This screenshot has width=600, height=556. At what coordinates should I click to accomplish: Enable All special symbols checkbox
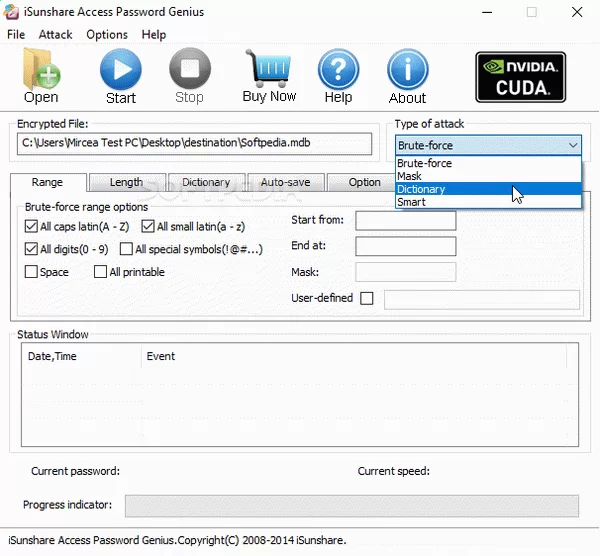126,249
